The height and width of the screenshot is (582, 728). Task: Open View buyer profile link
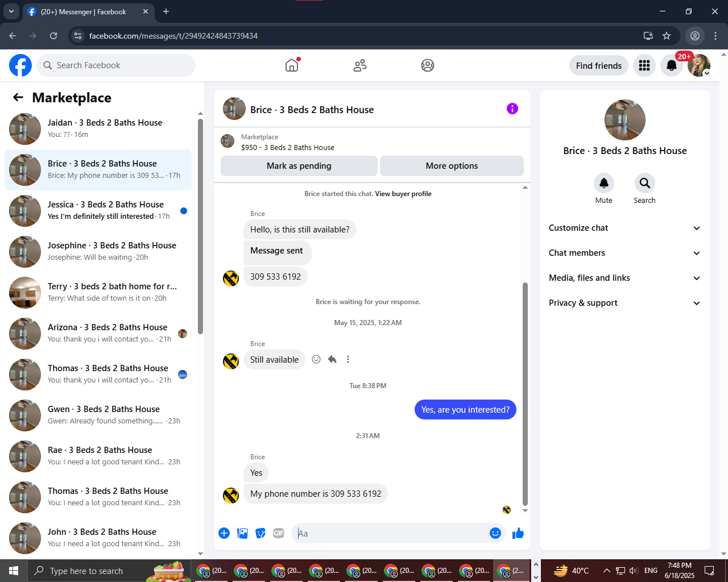coord(403,194)
